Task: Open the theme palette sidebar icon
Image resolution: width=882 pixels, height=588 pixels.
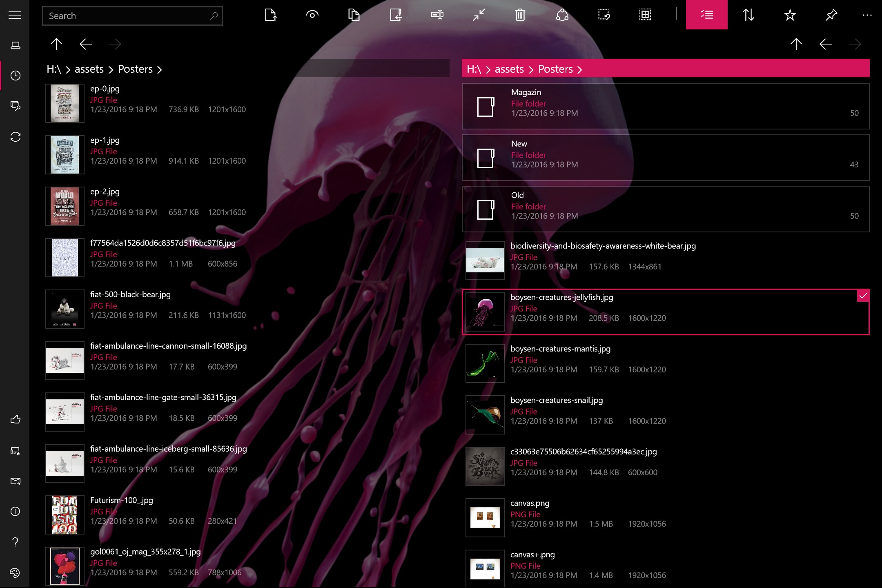Action: (15, 573)
